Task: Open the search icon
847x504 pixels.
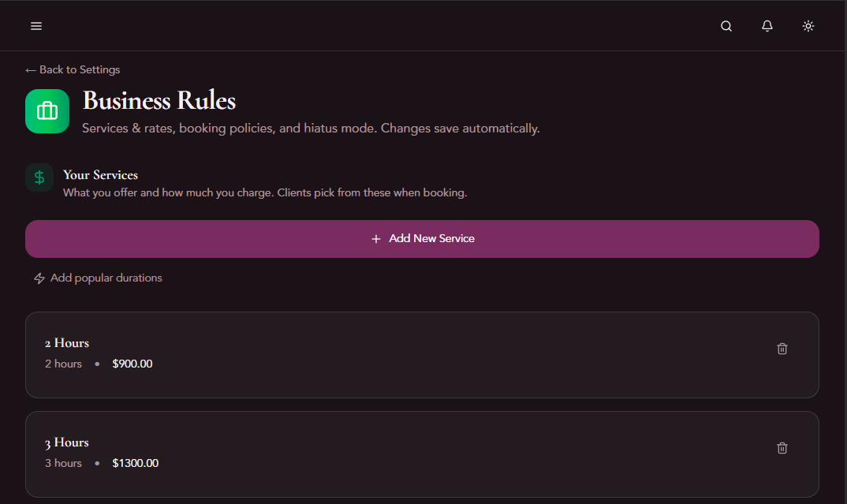Action: 726,25
